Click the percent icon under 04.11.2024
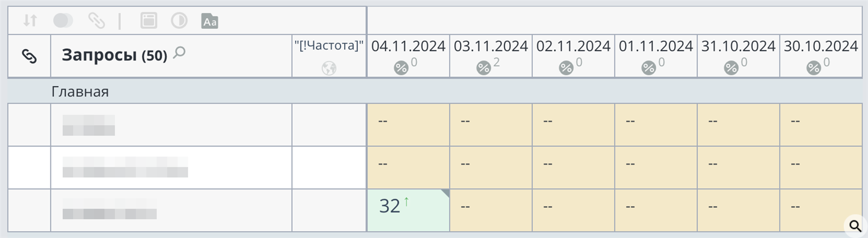 pos(401,68)
